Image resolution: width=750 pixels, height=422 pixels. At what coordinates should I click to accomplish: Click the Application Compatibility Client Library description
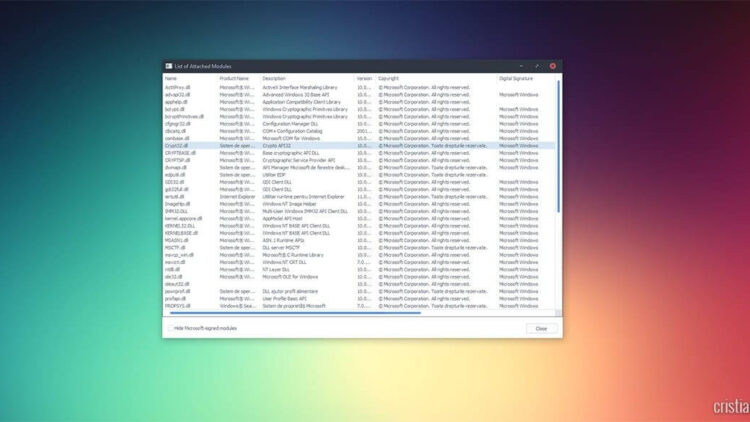click(301, 102)
